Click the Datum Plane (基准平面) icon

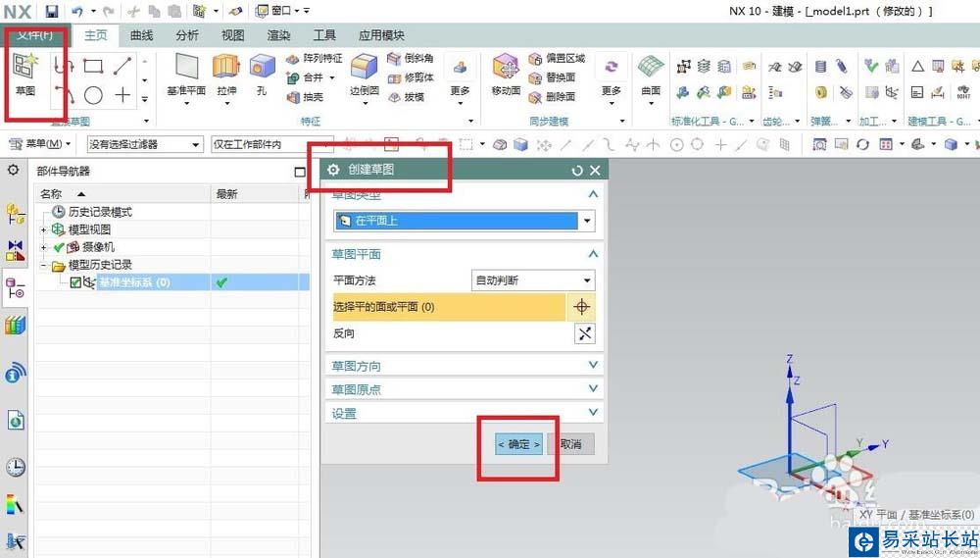coord(186,67)
